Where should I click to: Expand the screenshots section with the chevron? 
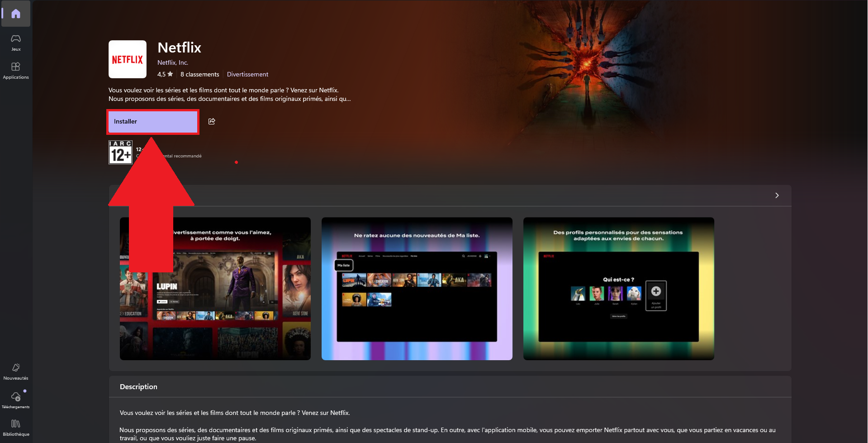(x=777, y=195)
